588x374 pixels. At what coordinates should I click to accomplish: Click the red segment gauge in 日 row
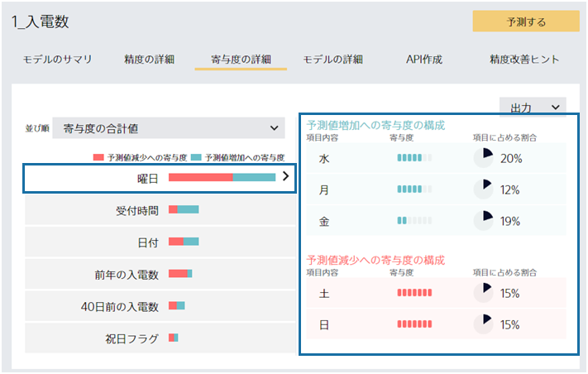(414, 324)
